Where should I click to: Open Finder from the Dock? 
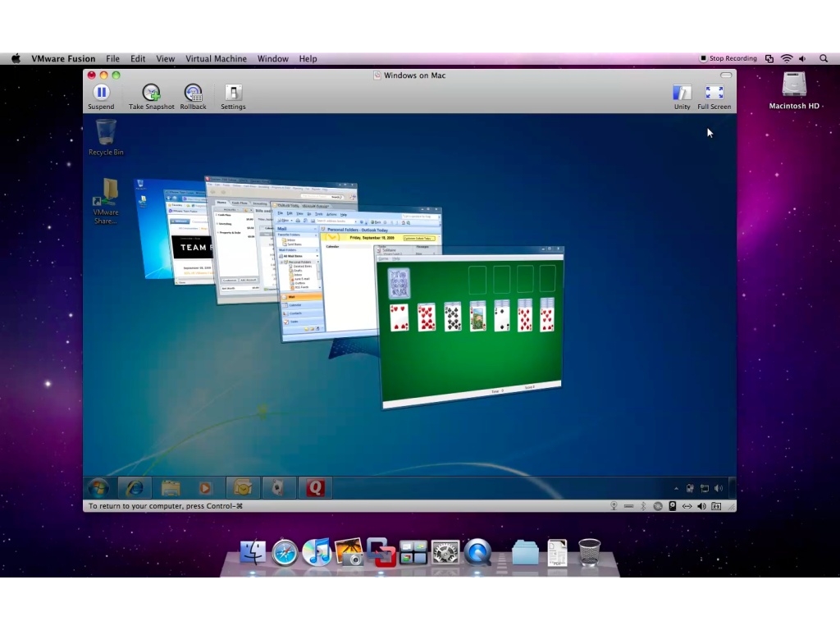point(253,552)
